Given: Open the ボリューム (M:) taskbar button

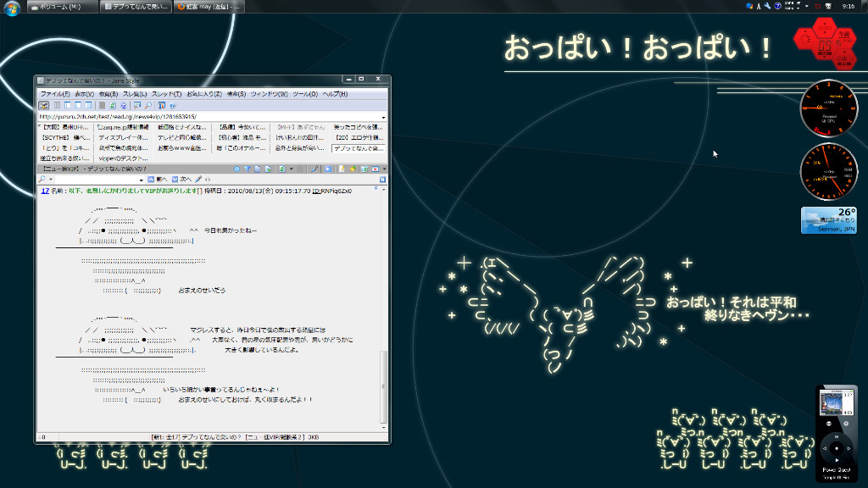Looking at the screenshot, I should point(61,7).
